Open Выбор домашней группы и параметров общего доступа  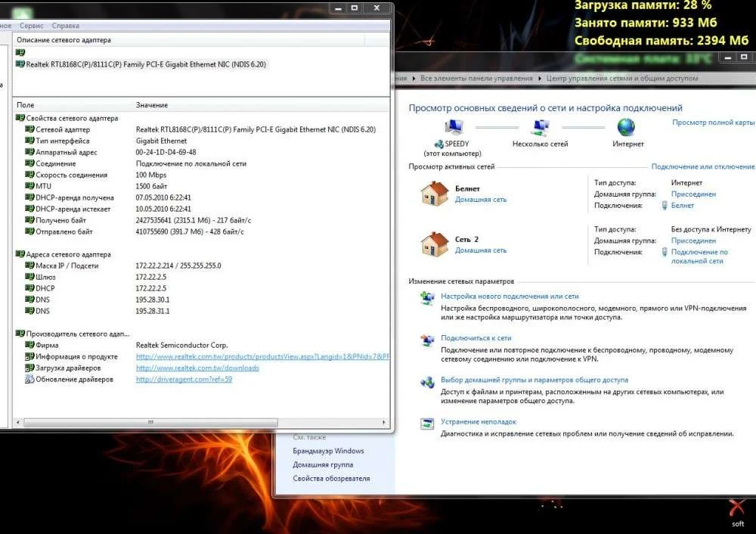pos(534,380)
